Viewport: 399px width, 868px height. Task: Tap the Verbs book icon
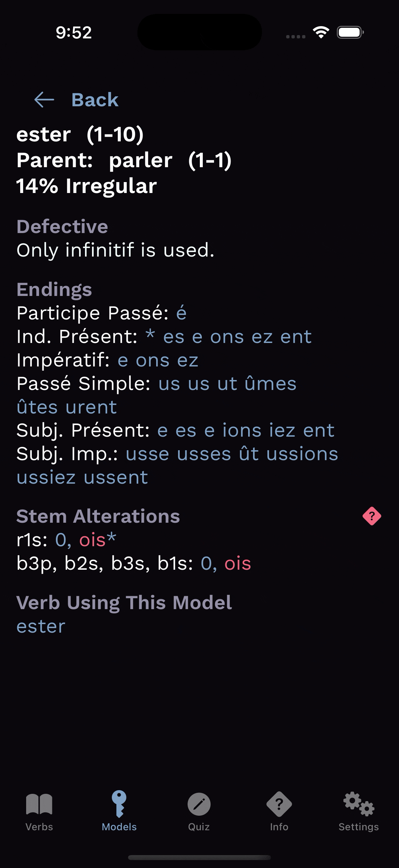click(x=39, y=804)
